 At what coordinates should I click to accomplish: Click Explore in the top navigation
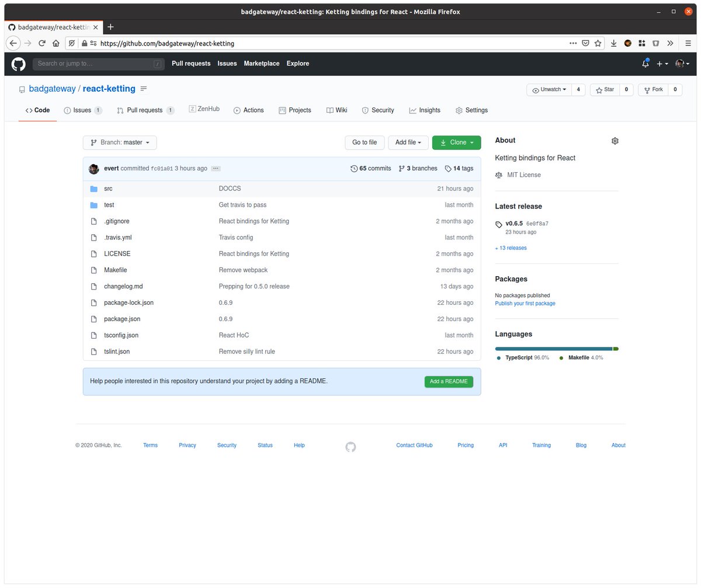click(298, 64)
